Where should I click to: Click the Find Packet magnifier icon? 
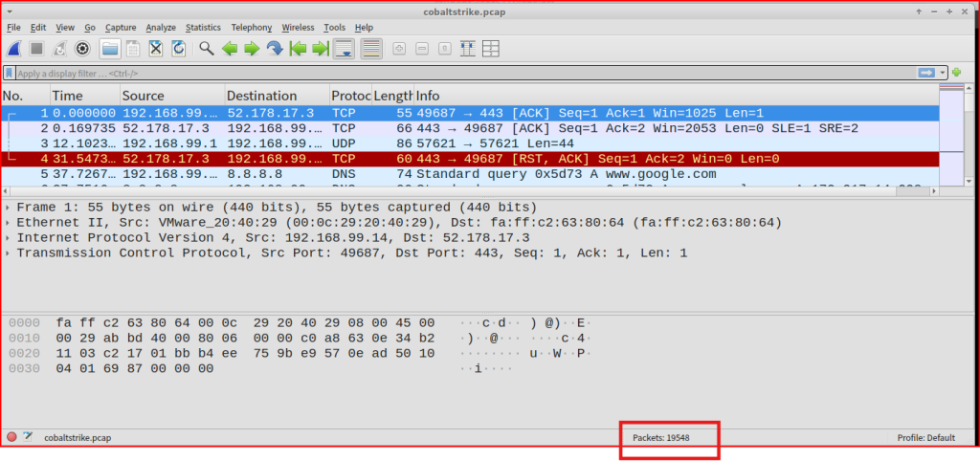[x=207, y=49]
